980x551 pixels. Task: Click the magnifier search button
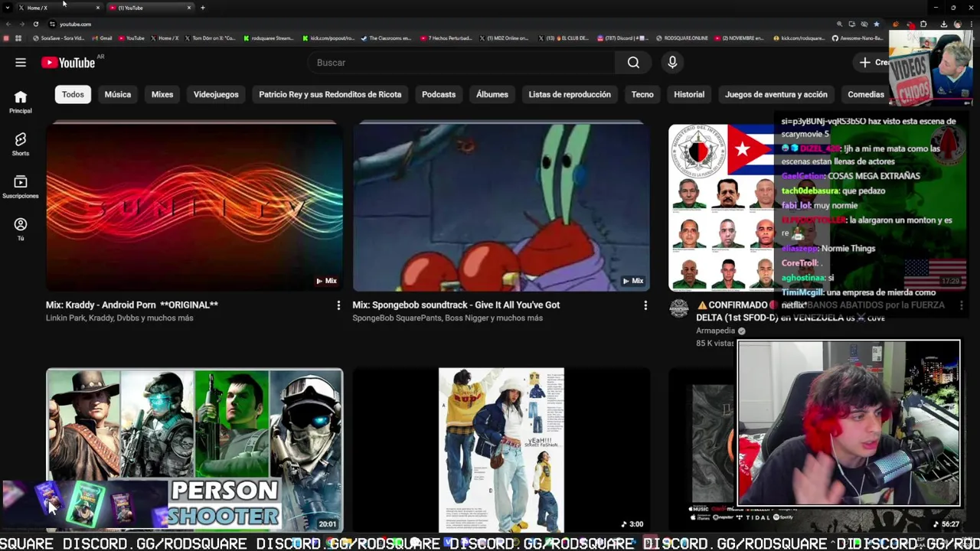633,63
